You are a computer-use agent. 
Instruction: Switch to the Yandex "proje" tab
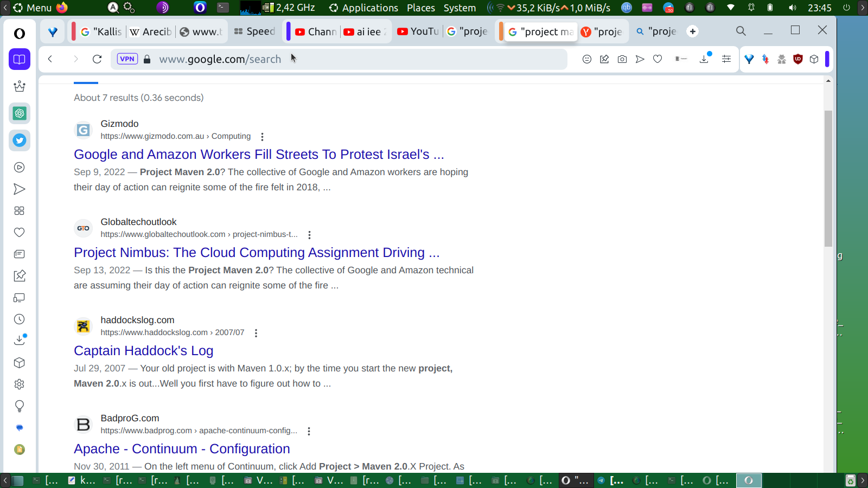(x=602, y=31)
